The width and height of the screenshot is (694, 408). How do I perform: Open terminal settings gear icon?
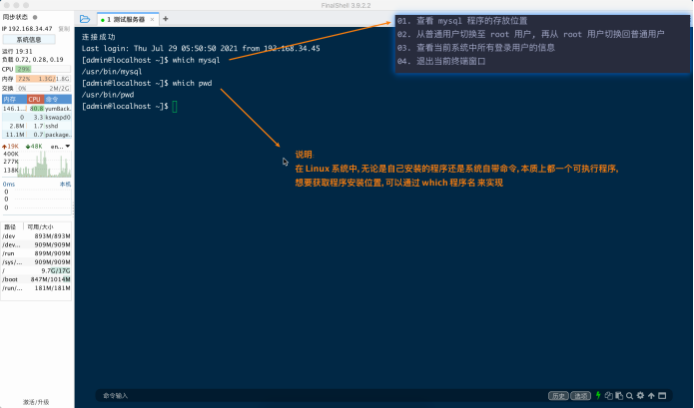point(640,395)
